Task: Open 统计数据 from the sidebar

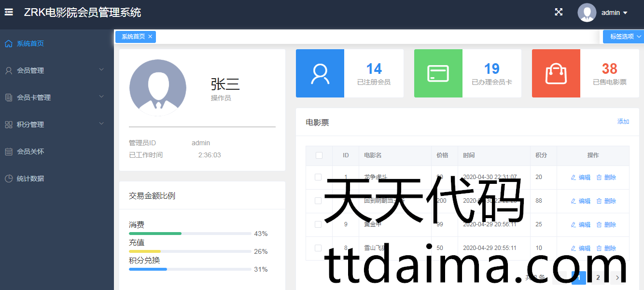Action: 30,179
